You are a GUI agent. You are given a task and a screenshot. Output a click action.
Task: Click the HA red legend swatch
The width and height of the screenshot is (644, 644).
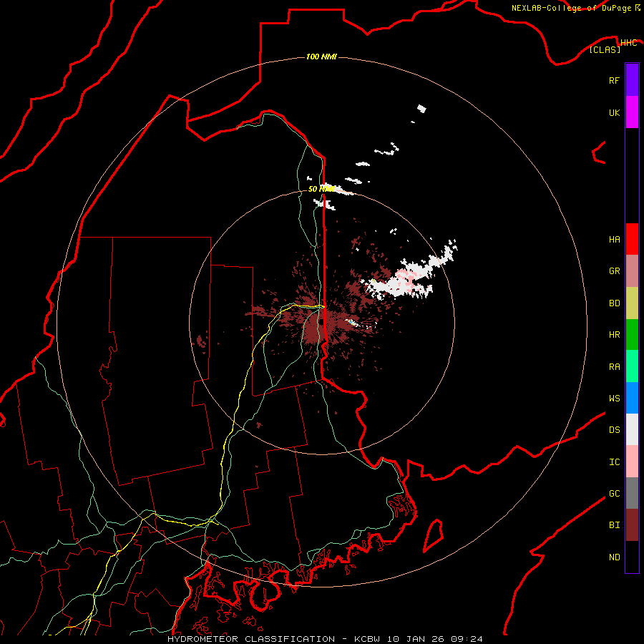point(632,239)
